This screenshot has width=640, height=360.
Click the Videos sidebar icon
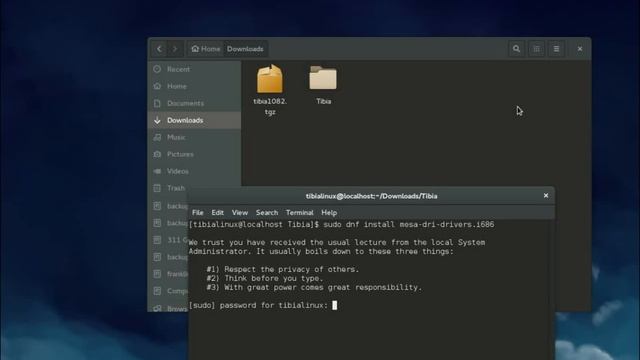[157, 171]
